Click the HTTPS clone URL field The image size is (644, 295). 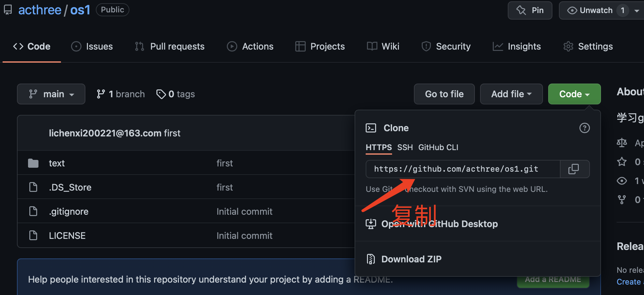pyautogui.click(x=463, y=169)
